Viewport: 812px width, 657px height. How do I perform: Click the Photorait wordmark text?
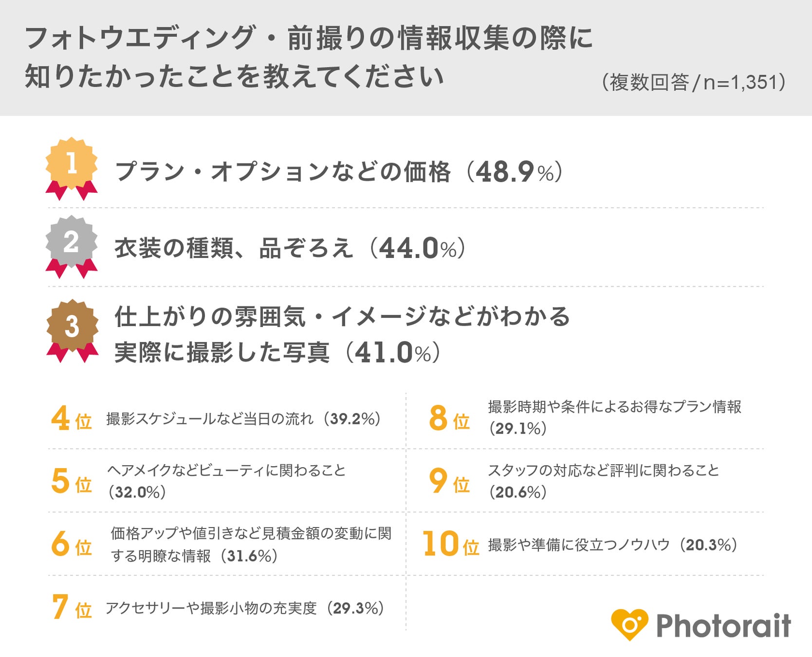[x=723, y=625]
